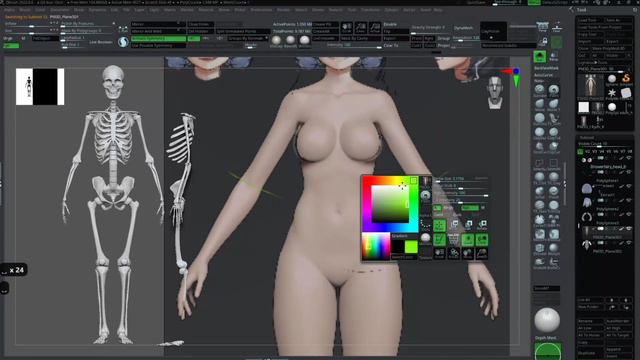Viewport: 640px width, 360px height.
Task: Open the Brush menu
Action: tap(24, 10)
